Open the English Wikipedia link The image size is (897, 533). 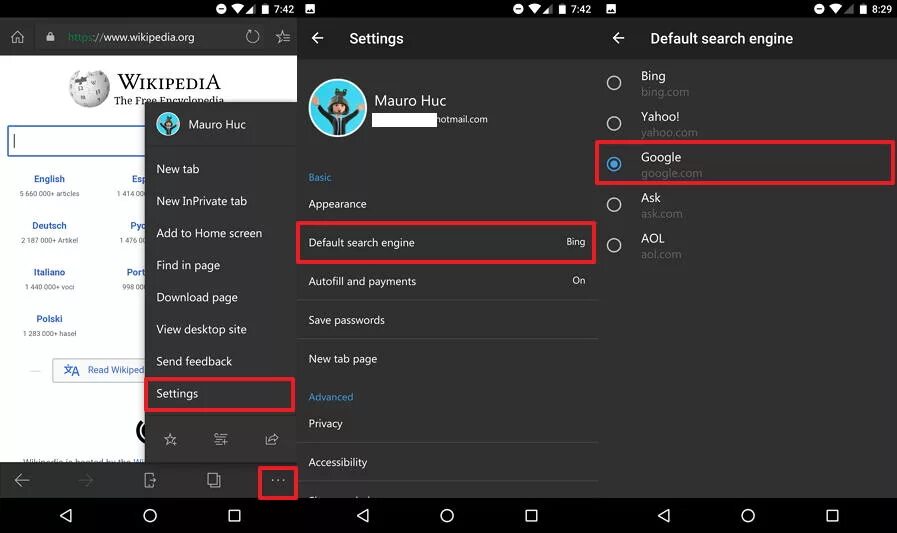[x=49, y=179]
